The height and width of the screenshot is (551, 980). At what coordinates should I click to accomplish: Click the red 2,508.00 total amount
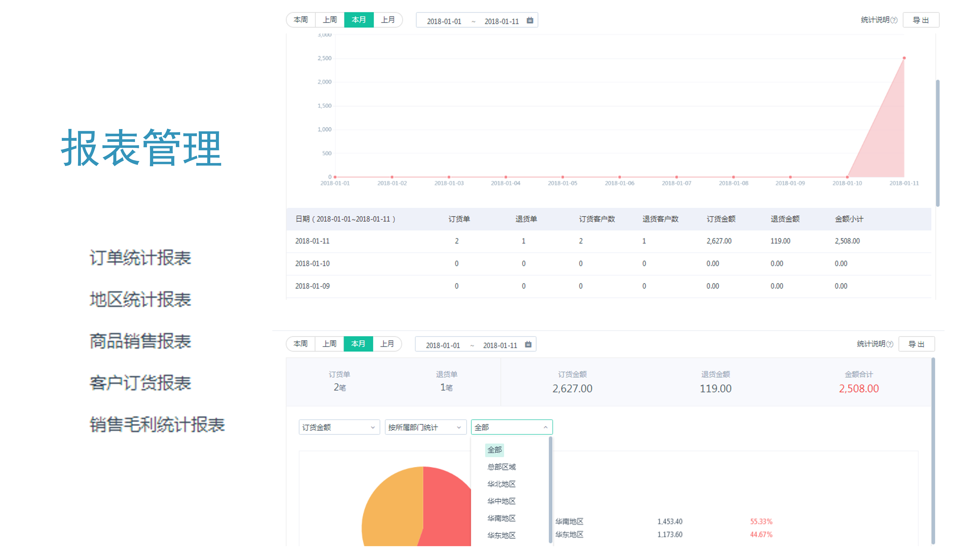pyautogui.click(x=859, y=389)
